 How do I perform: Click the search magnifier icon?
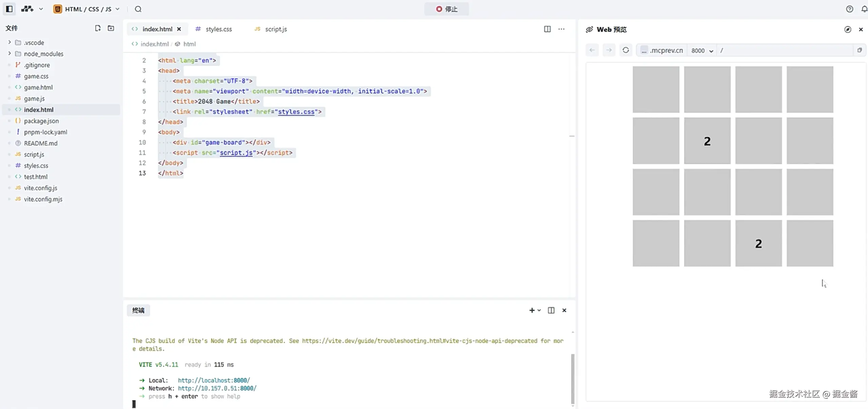click(x=138, y=9)
